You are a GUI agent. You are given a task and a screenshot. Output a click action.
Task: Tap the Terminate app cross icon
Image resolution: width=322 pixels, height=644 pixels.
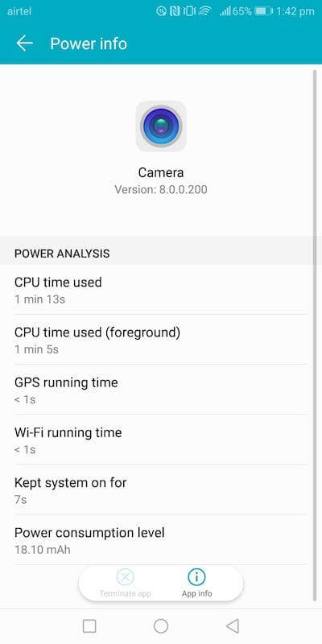(x=126, y=577)
